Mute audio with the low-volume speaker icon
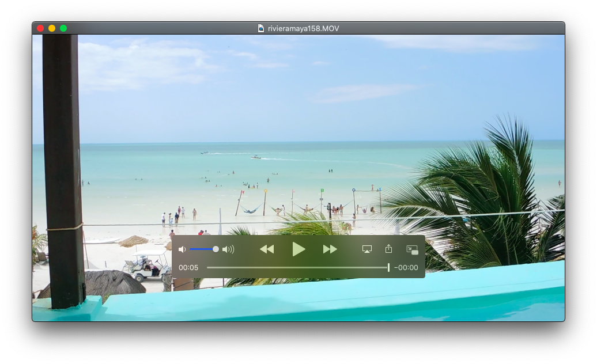597x364 pixels. click(182, 249)
